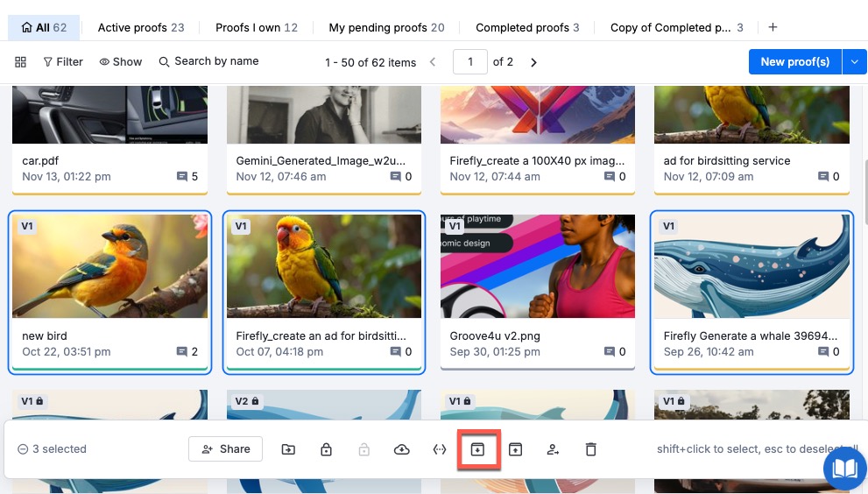The height and width of the screenshot is (494, 868).
Task: Open Proofs I own tab
Action: (257, 28)
